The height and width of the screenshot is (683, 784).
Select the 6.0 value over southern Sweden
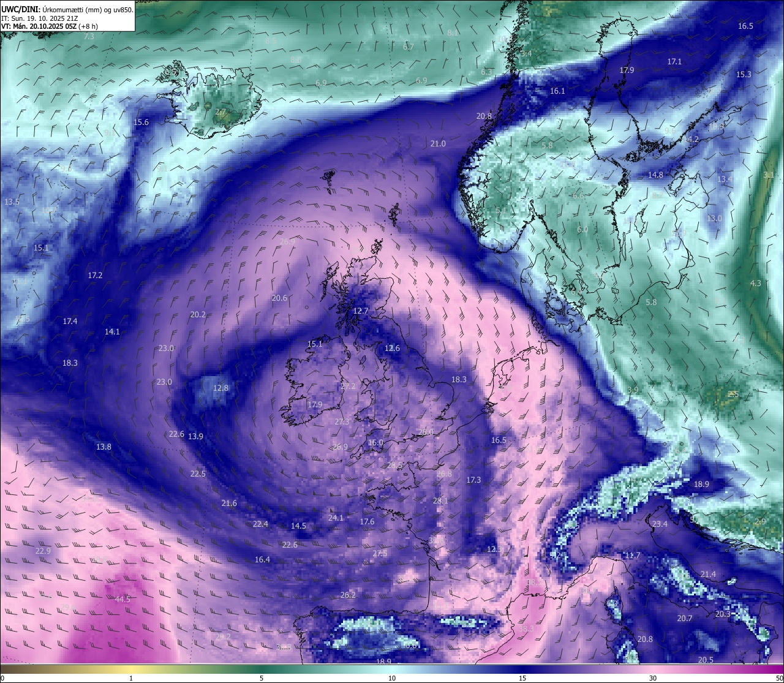tap(582, 229)
